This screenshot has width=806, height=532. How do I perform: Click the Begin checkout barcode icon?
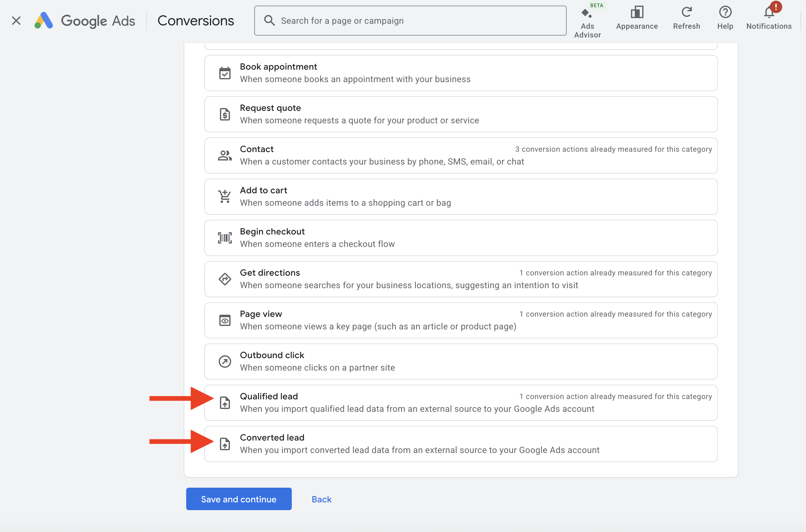pyautogui.click(x=224, y=238)
